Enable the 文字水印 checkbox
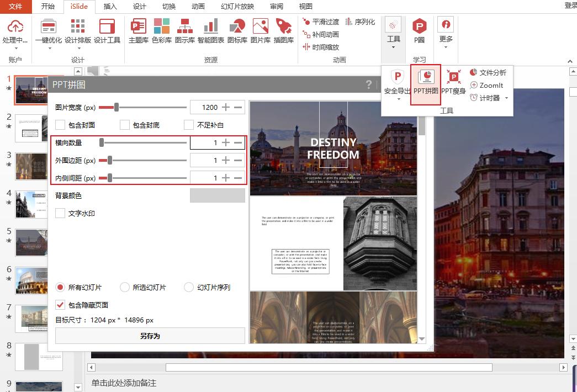 60,213
